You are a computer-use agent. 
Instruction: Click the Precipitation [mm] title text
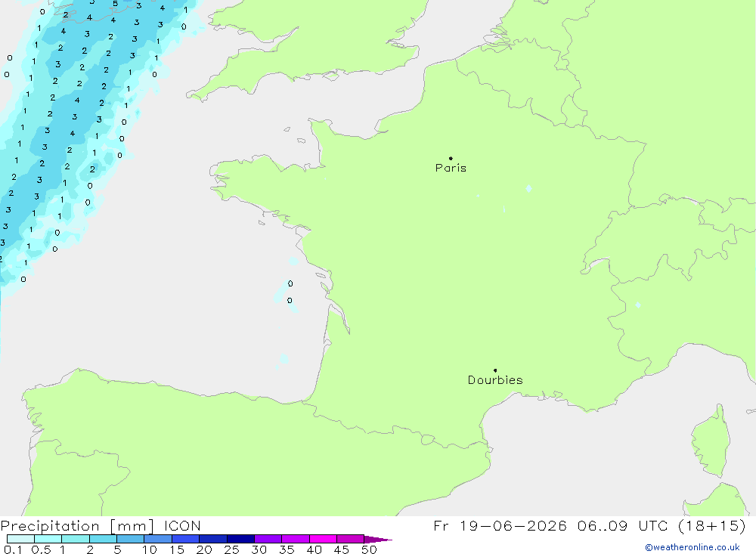(77, 526)
